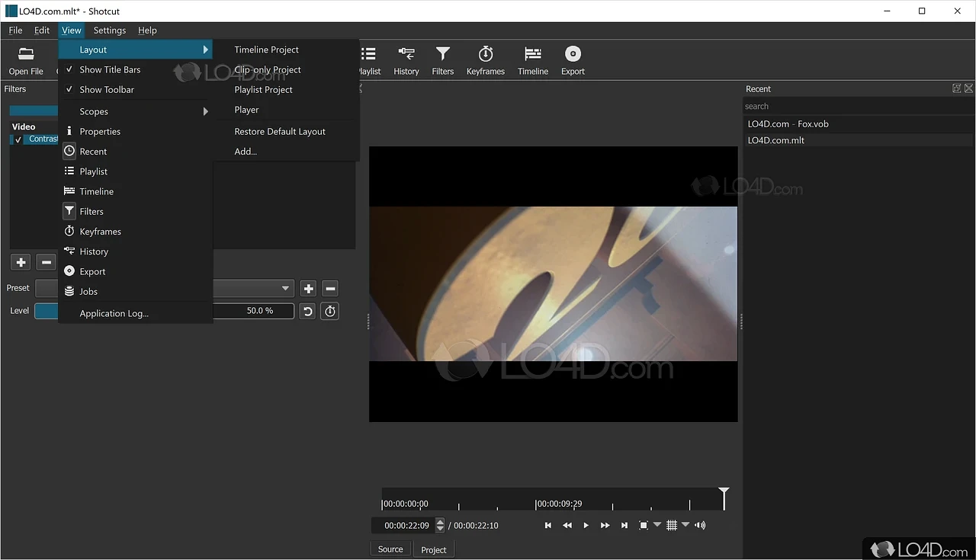The image size is (976, 560).
Task: Open the Settings menu
Action: coord(109,30)
